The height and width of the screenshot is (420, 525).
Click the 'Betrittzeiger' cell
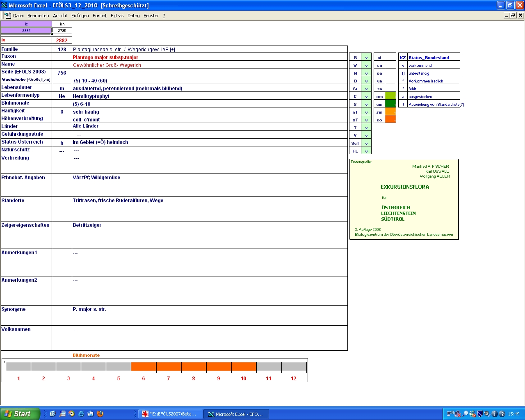point(210,235)
